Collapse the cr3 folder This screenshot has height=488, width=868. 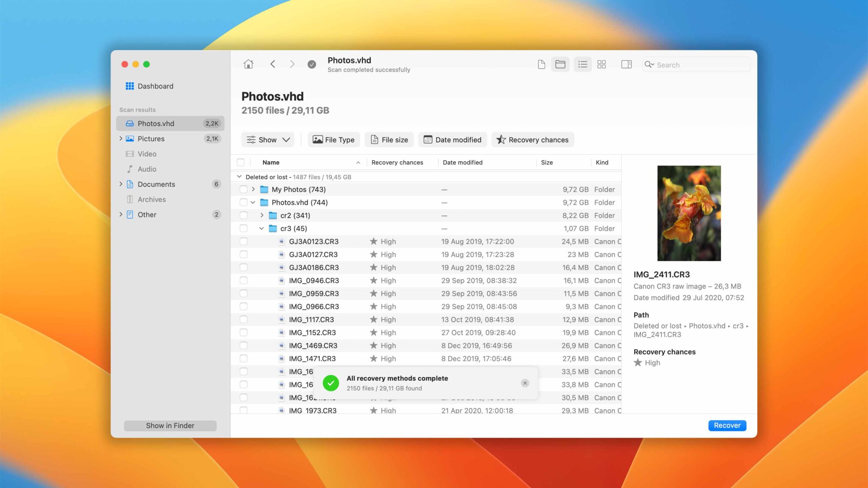click(261, 228)
